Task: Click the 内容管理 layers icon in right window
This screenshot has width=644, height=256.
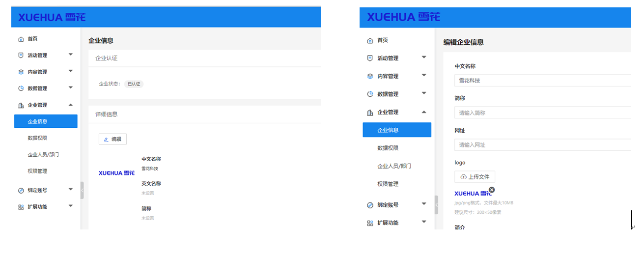Action: [370, 76]
